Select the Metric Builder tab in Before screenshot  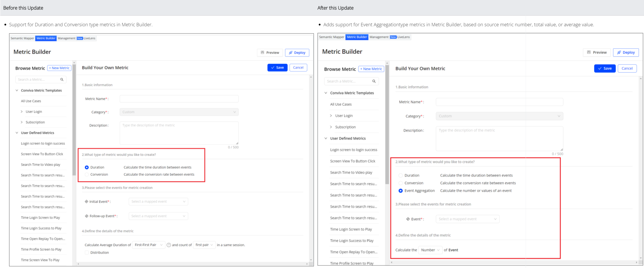tap(46, 38)
